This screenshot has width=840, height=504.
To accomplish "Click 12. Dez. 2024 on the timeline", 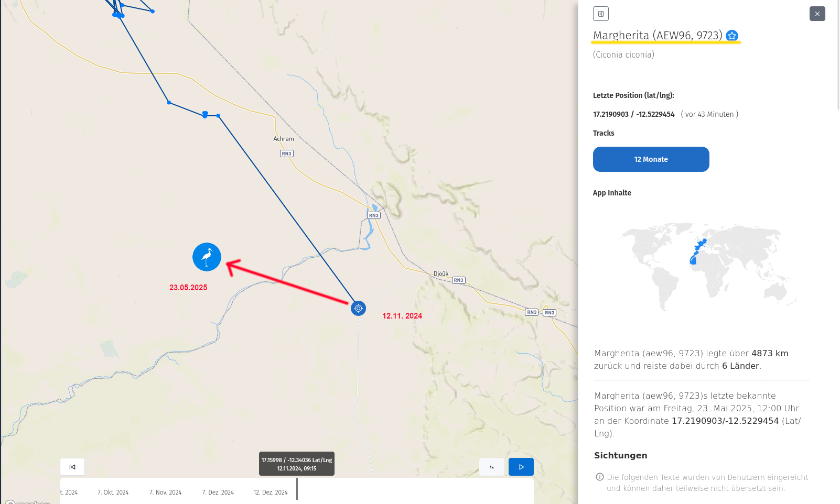I will (271, 492).
